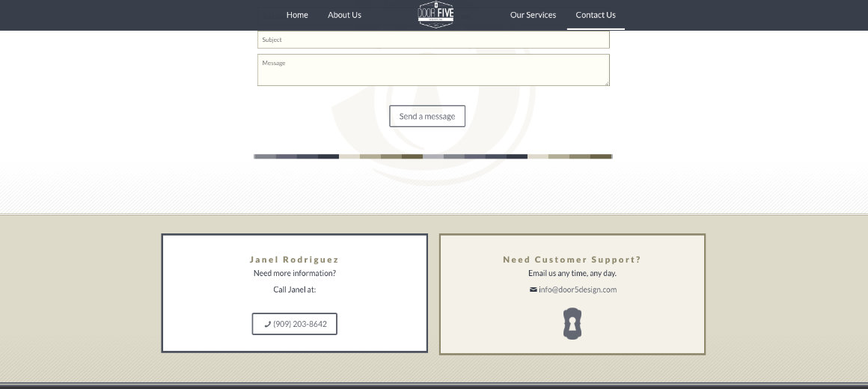Click the 'Need more information?' text
Image resolution: width=868 pixels, height=389 pixels.
[x=295, y=273]
